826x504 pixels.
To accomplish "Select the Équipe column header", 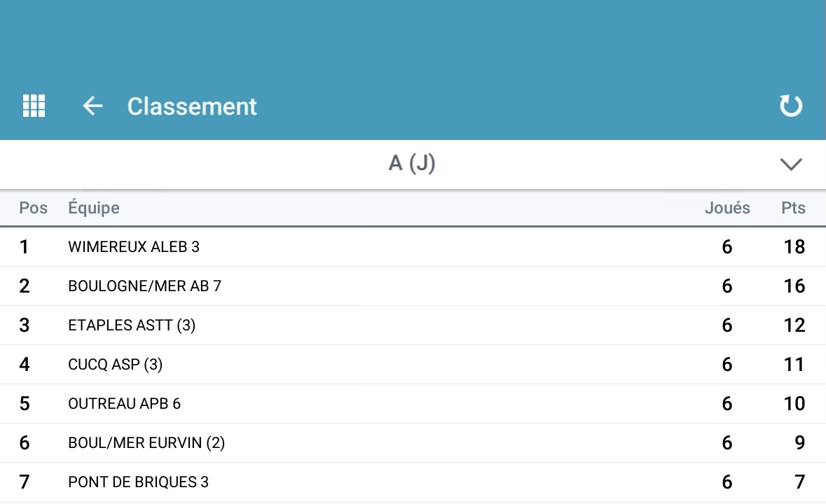I will pyautogui.click(x=94, y=207).
